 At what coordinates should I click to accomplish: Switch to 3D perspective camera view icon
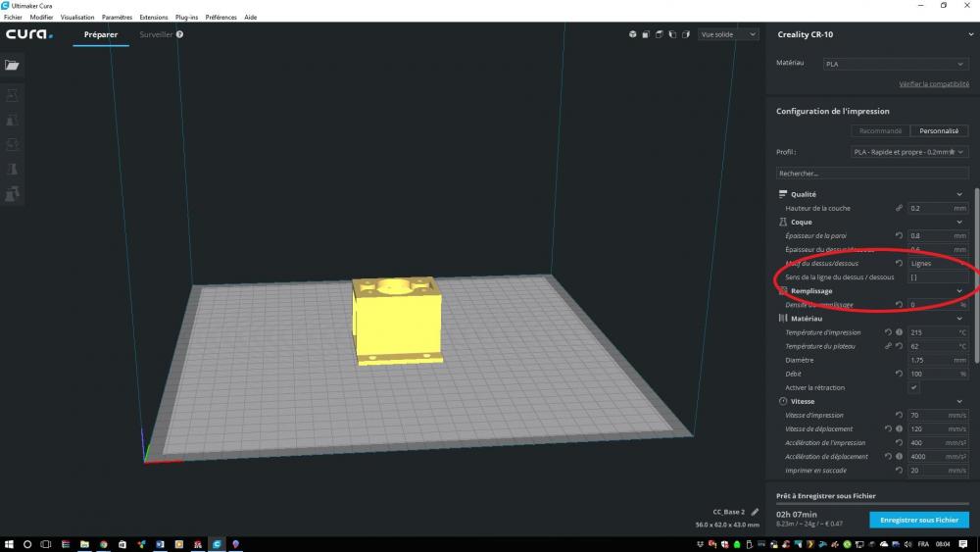pos(632,34)
